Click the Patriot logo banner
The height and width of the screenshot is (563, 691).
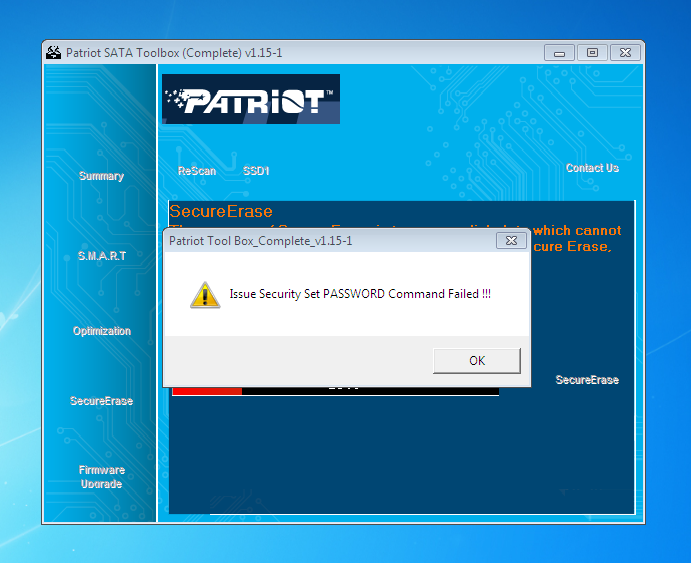coord(251,99)
